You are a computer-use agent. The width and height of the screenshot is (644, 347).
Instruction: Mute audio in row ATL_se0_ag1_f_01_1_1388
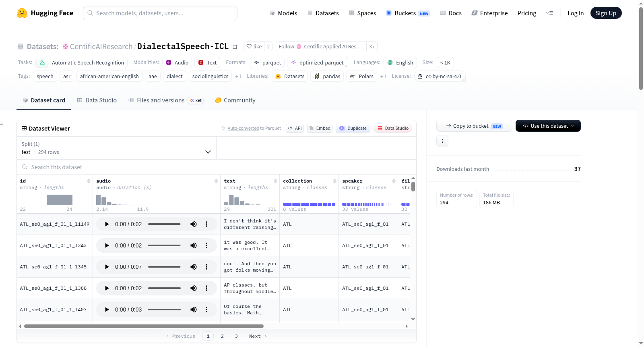(194, 288)
